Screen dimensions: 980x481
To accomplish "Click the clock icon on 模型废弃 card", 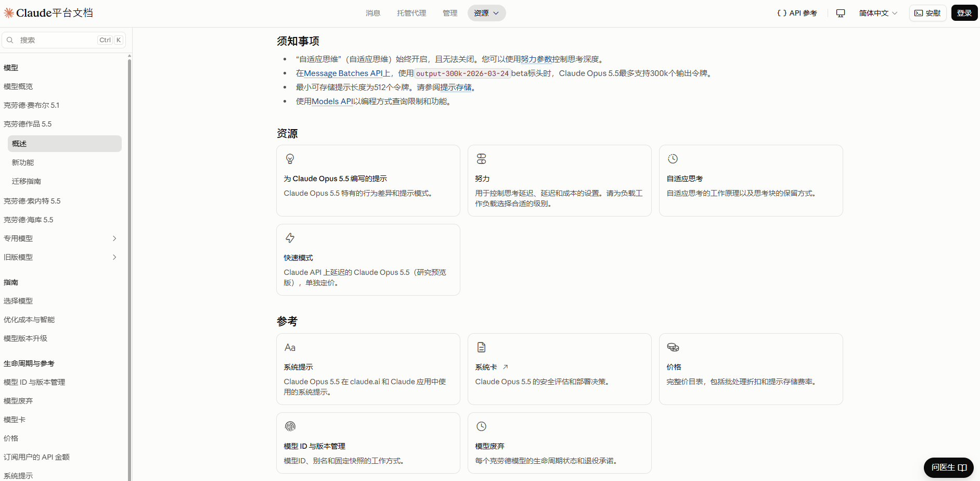I will tap(482, 426).
